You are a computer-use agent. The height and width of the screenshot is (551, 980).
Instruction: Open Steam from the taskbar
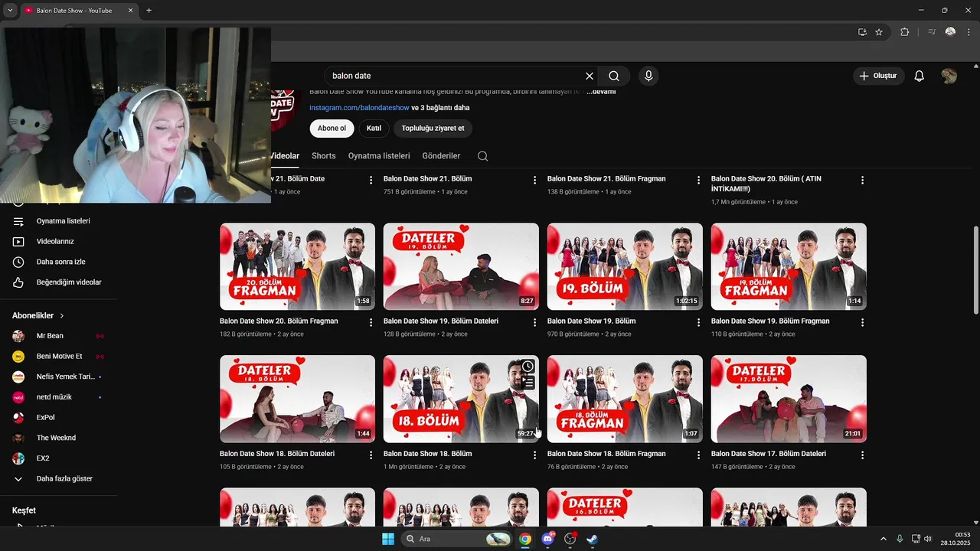point(592,539)
